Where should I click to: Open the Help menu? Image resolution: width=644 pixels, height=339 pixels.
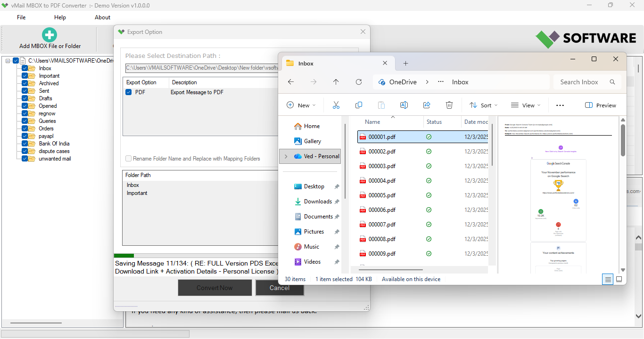tap(60, 17)
